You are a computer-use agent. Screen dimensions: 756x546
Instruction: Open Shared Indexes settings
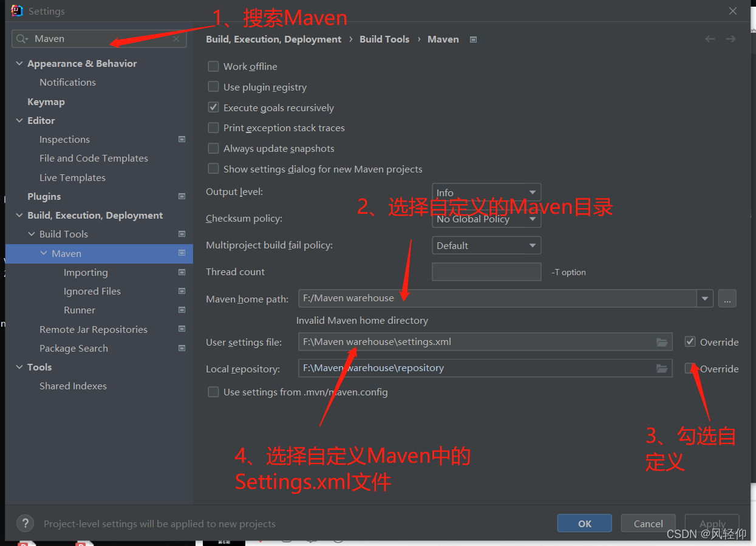(73, 386)
